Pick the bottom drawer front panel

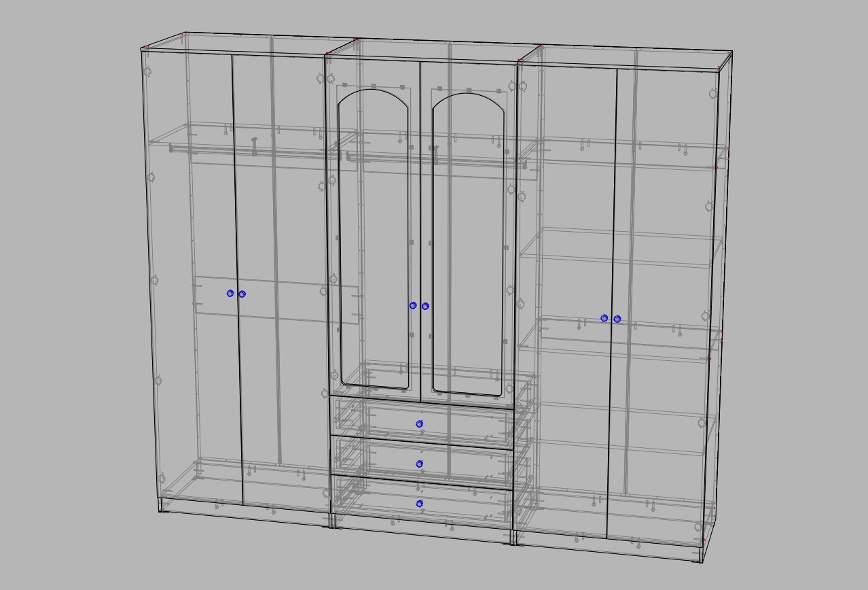coord(380,501)
